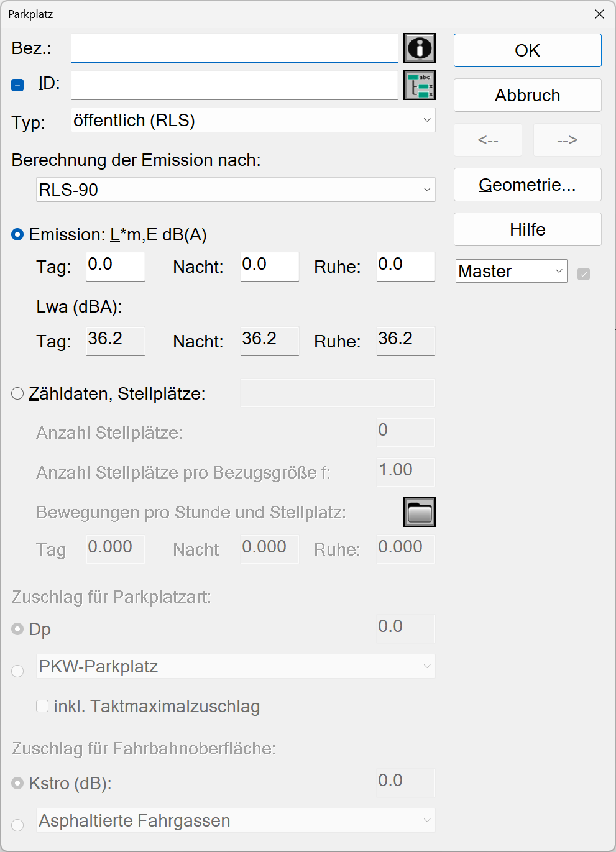Go to next object arrow button
Viewport: 616px width, 852px height.
pos(568,140)
